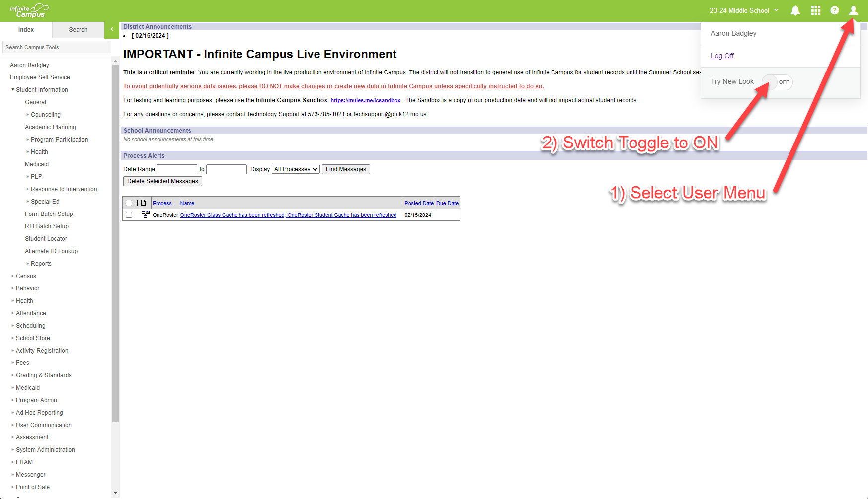
Task: Open Alternate ID Lookup
Action: (51, 251)
